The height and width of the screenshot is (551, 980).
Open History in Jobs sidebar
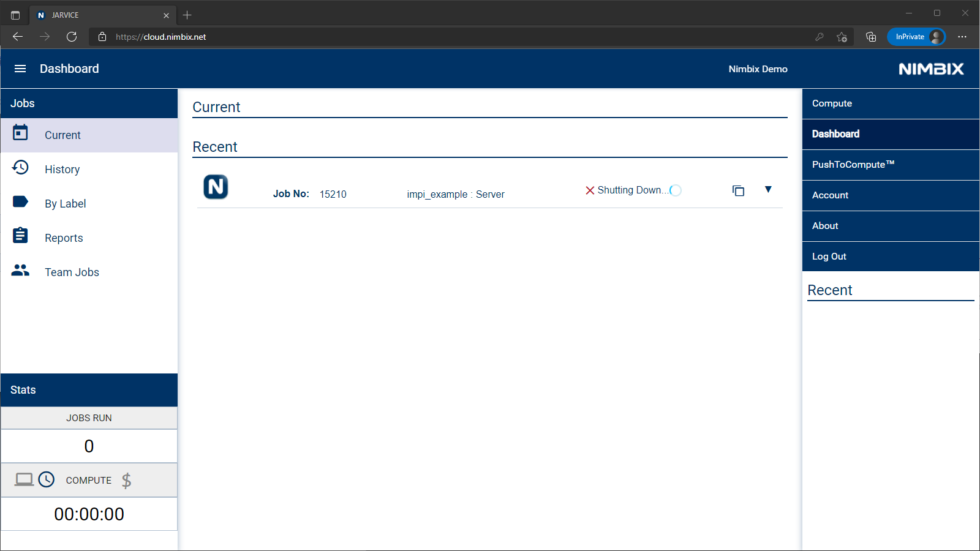[89, 170]
